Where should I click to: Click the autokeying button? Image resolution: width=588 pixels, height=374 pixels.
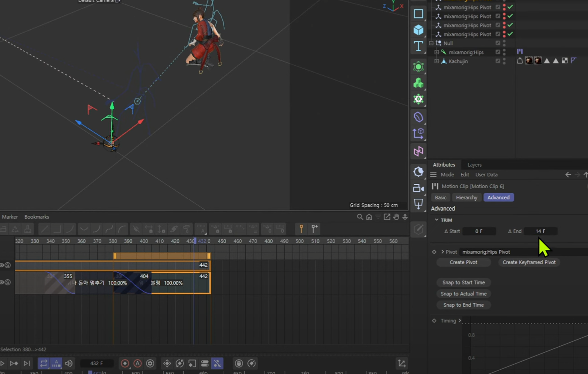(137, 363)
